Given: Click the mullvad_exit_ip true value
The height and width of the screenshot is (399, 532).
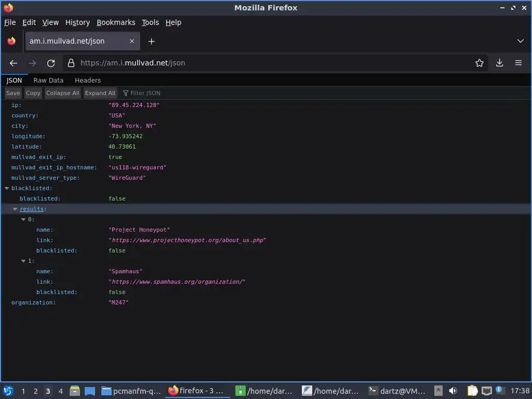Looking at the screenshot, I should pos(115,157).
